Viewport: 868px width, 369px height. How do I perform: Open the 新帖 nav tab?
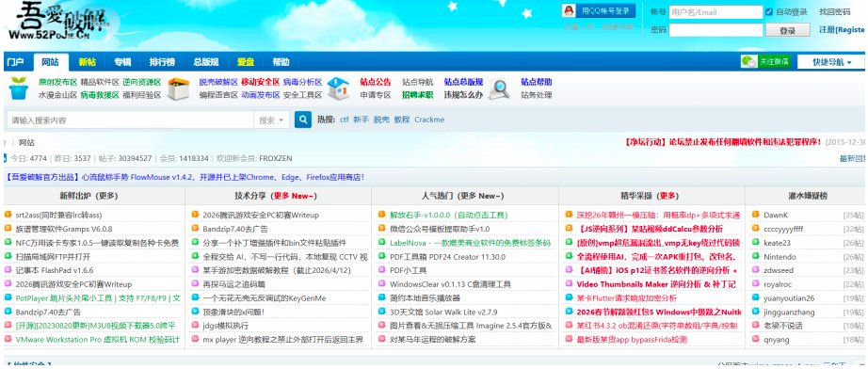click(87, 62)
